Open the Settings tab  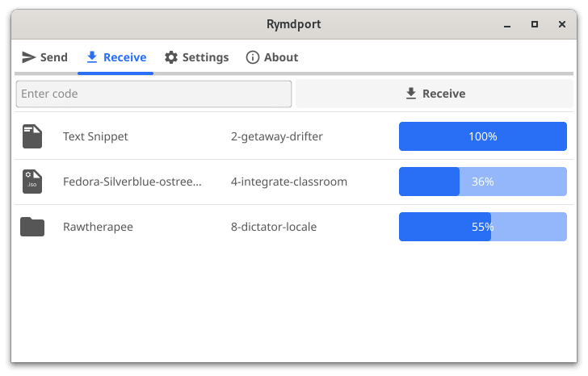tap(196, 57)
